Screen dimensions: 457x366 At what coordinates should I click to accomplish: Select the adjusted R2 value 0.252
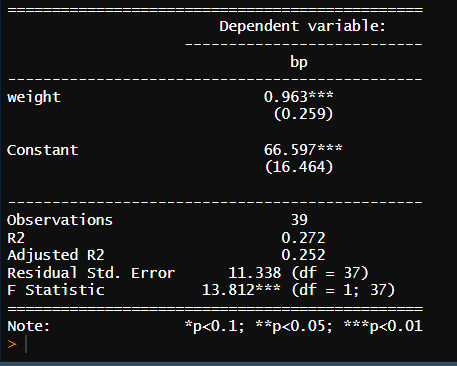coord(303,255)
